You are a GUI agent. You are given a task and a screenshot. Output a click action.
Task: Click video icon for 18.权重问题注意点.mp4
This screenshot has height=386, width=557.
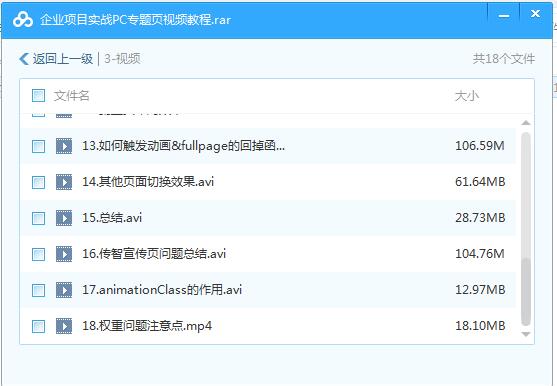(64, 326)
